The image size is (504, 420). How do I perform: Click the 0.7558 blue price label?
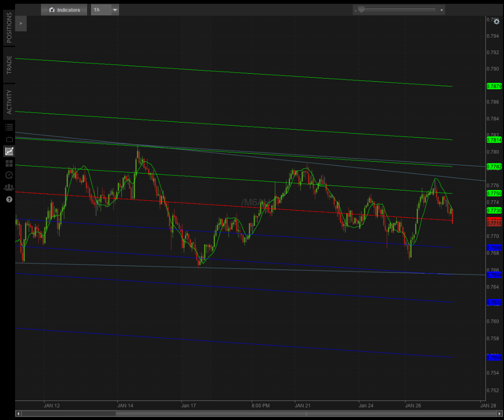tap(494, 357)
